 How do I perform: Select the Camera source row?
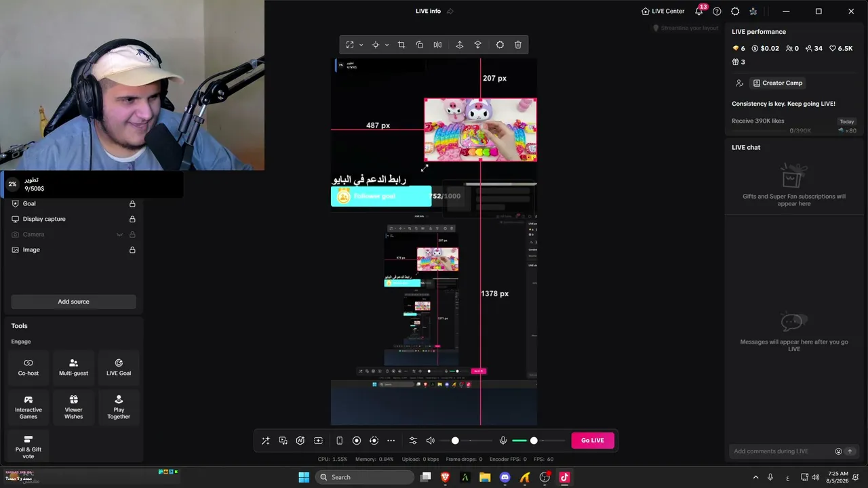coord(73,235)
